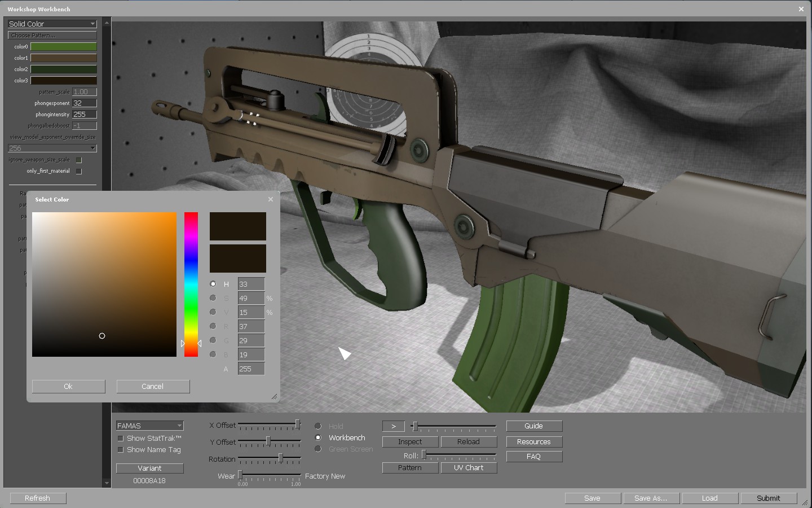
Task: Click the rainbow hue strip
Action: [x=191, y=284]
